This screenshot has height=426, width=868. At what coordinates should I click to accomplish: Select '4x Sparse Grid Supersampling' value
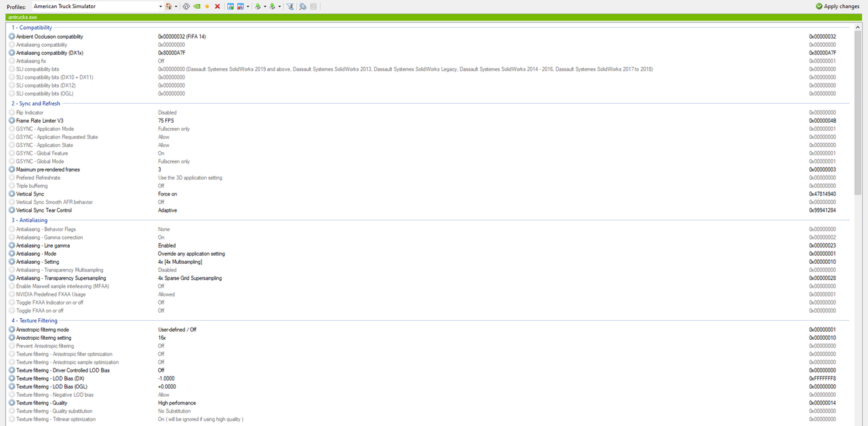(x=190, y=278)
